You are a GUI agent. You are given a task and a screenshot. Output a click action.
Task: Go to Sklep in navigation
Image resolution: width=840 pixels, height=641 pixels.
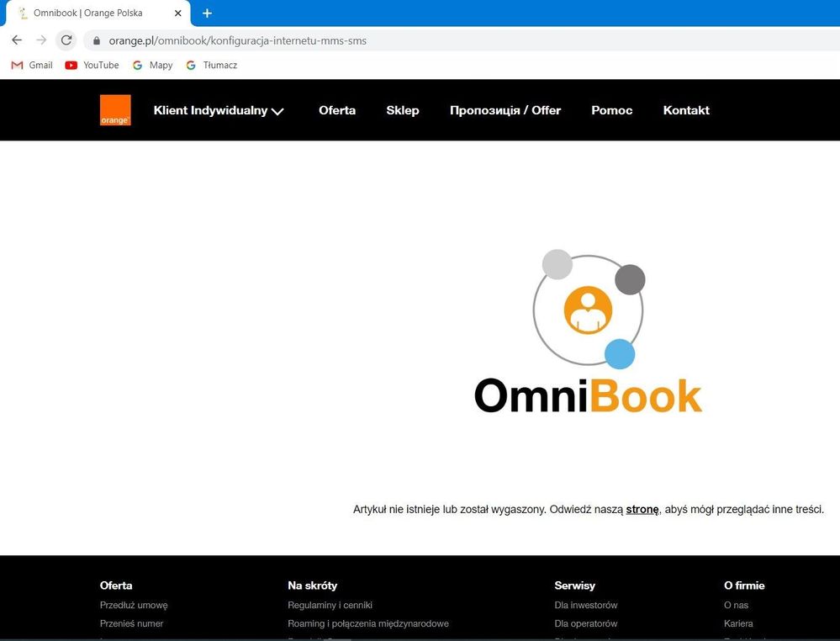point(403,110)
